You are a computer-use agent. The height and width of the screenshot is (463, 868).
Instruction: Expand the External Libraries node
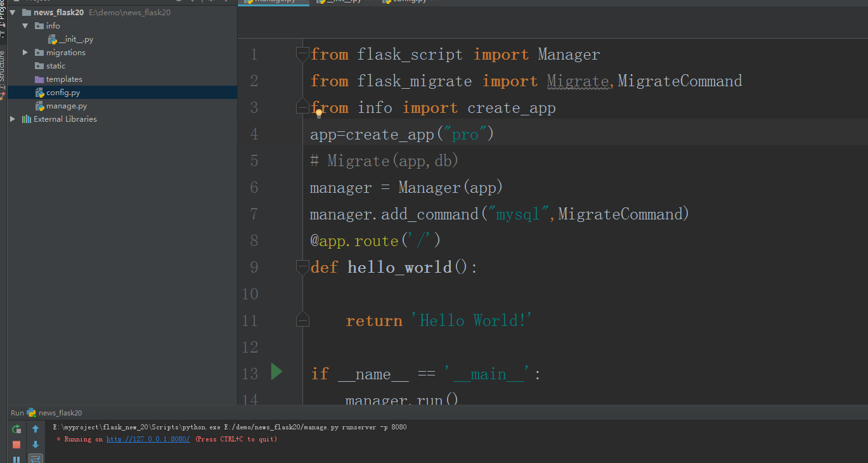click(12, 119)
